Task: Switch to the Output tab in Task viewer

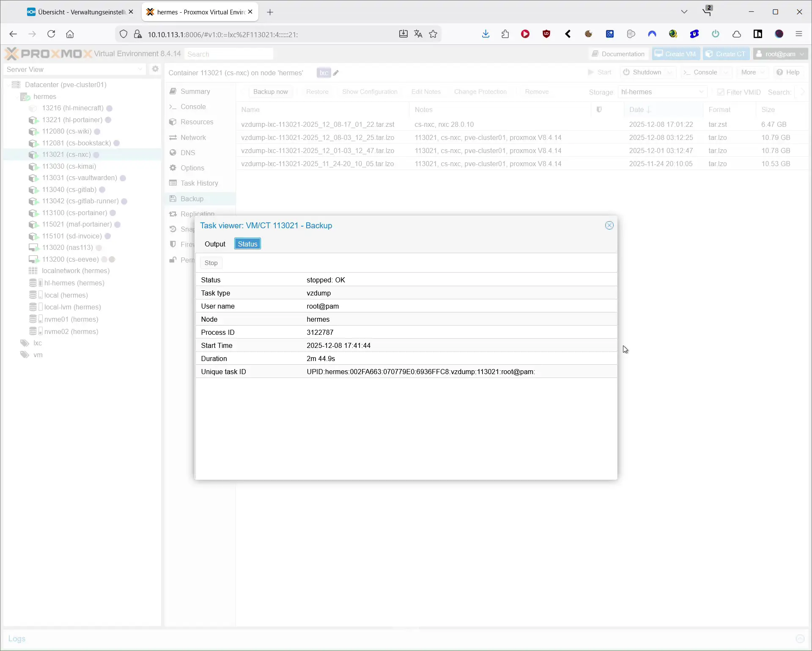Action: click(x=215, y=244)
